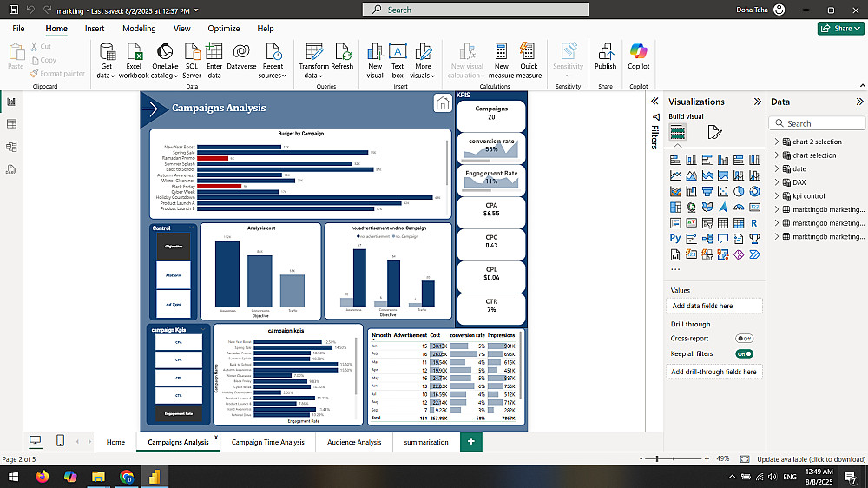Expand the date table in Data pane
Image resolution: width=868 pixels, height=488 pixels.
[x=777, y=169]
